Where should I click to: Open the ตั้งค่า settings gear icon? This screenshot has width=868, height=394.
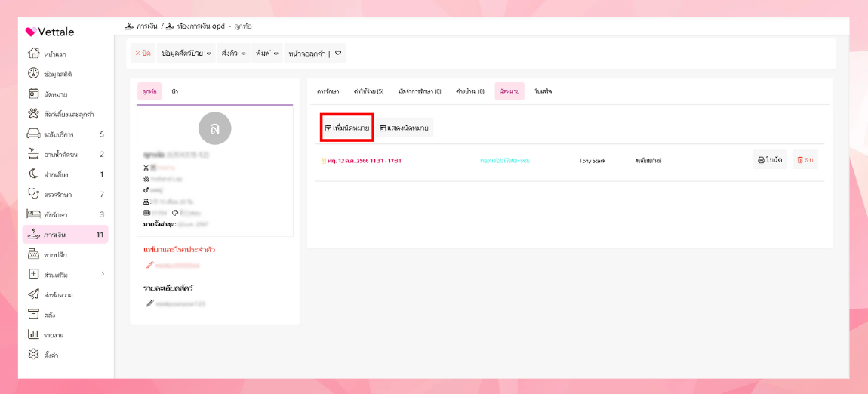click(x=33, y=355)
